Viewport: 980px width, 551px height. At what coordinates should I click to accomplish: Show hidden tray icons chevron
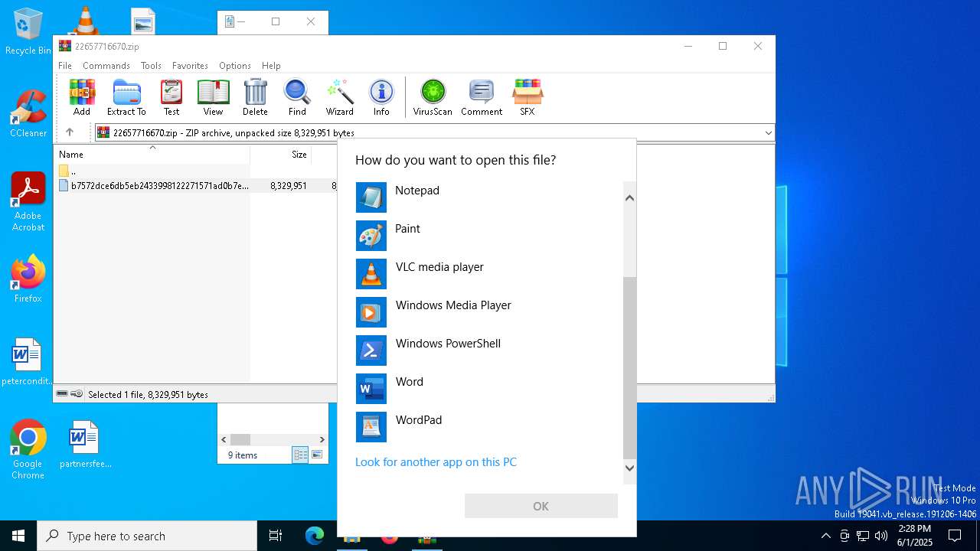pyautogui.click(x=825, y=536)
